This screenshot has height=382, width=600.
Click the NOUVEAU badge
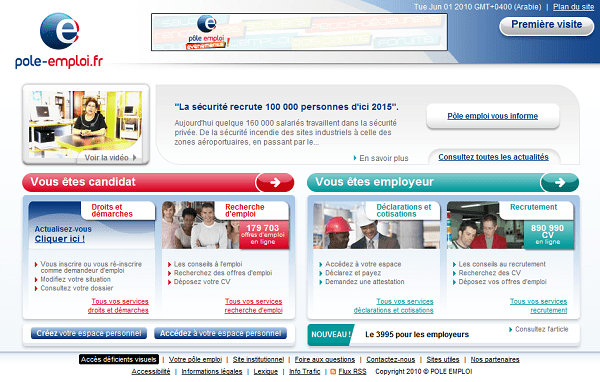(331, 335)
